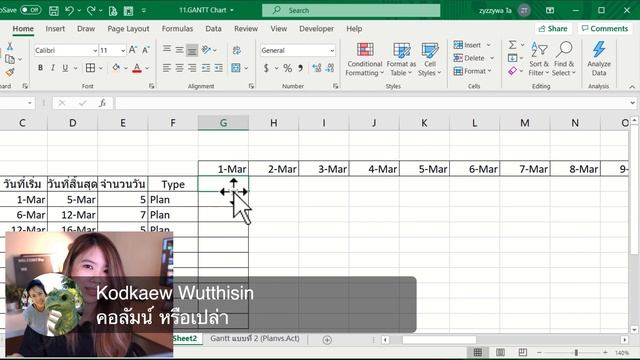Screen dimensions: 640x360
Task: Open Format as Table gallery
Action: (x=401, y=59)
